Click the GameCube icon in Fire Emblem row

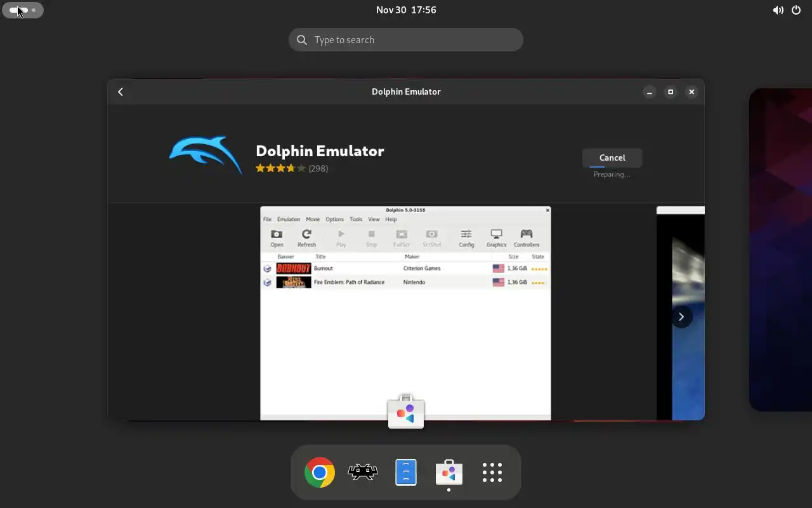click(268, 282)
